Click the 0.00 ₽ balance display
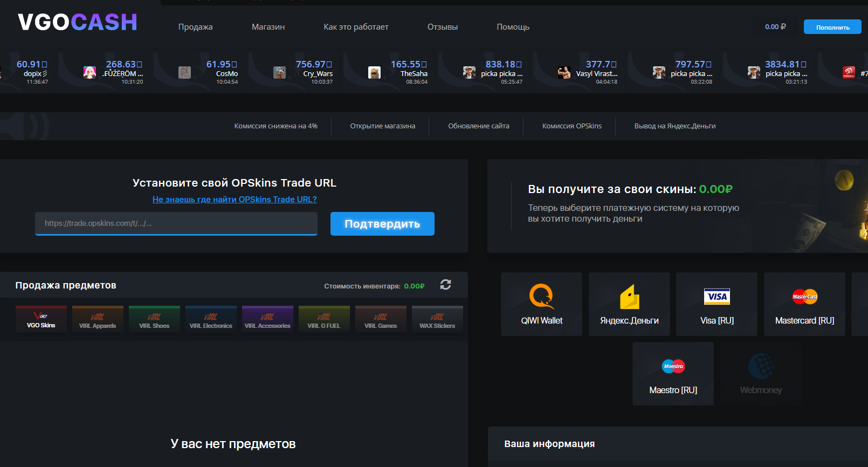 [x=775, y=27]
